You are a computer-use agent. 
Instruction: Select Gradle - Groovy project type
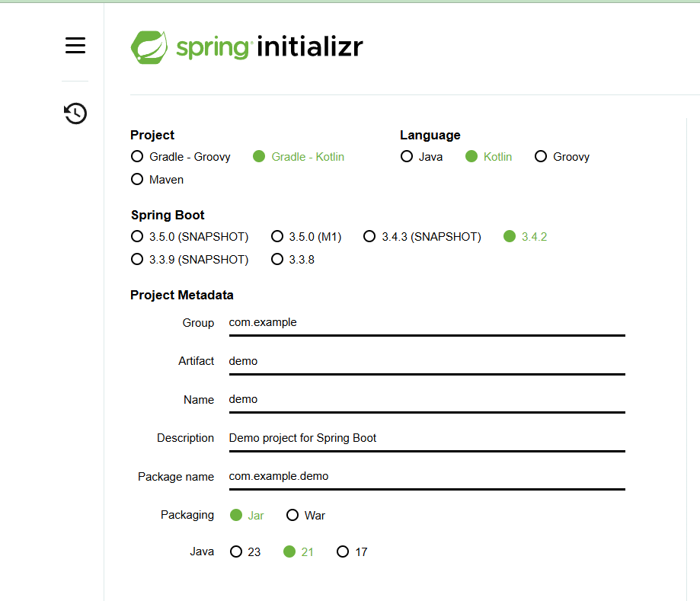click(137, 156)
